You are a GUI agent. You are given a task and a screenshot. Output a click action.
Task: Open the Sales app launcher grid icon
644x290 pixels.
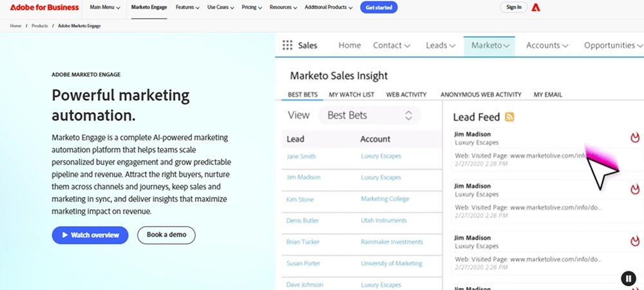287,46
